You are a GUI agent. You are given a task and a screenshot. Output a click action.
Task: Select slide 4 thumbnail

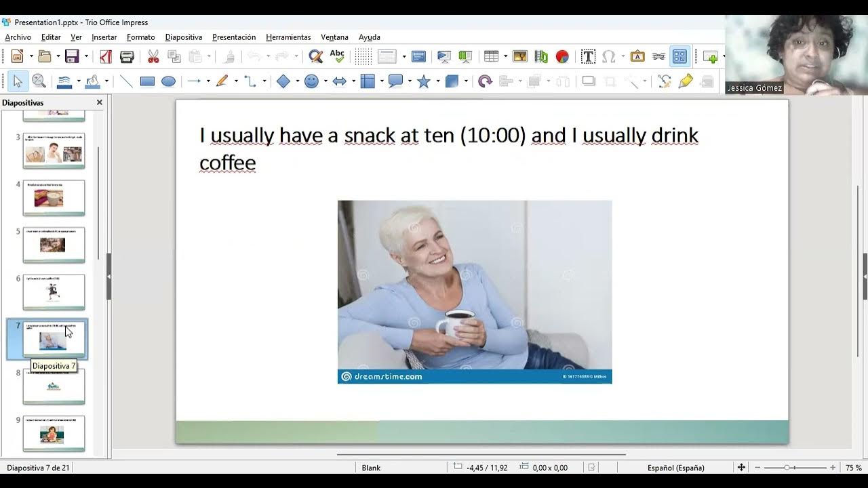pos(54,197)
